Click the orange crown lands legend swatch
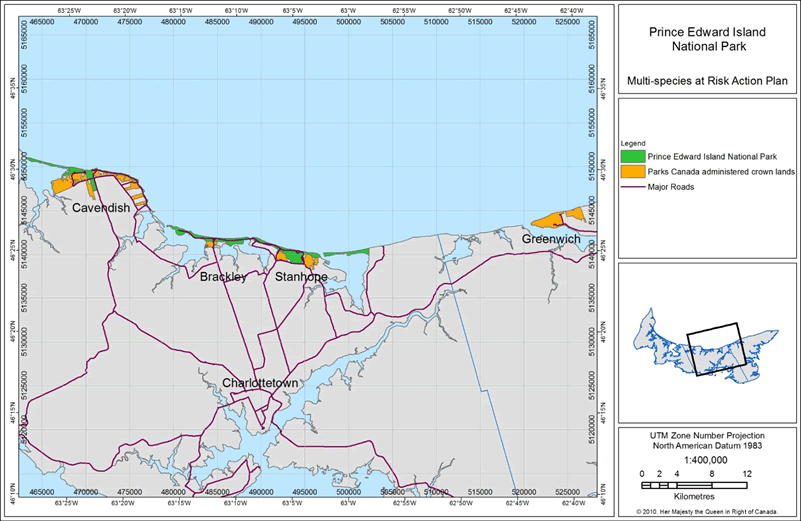801x521 pixels. 632,171
